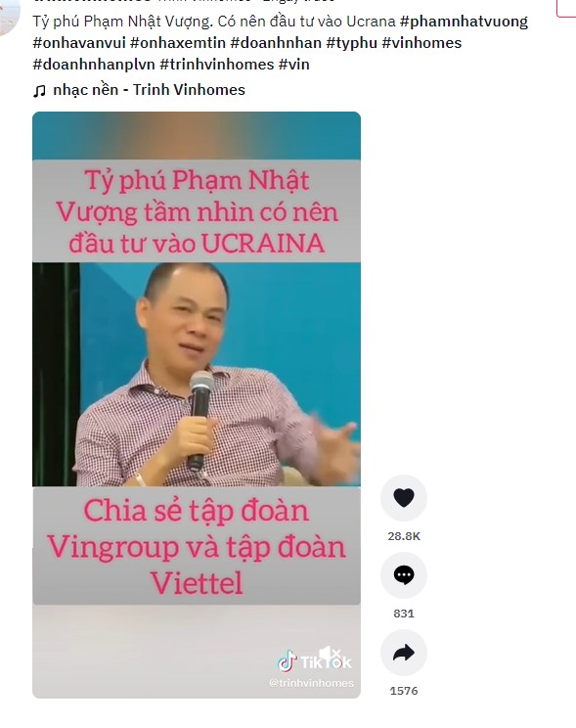Screen dimensions: 576x728
Task: Like the video with the heart icon
Action: pos(403,498)
